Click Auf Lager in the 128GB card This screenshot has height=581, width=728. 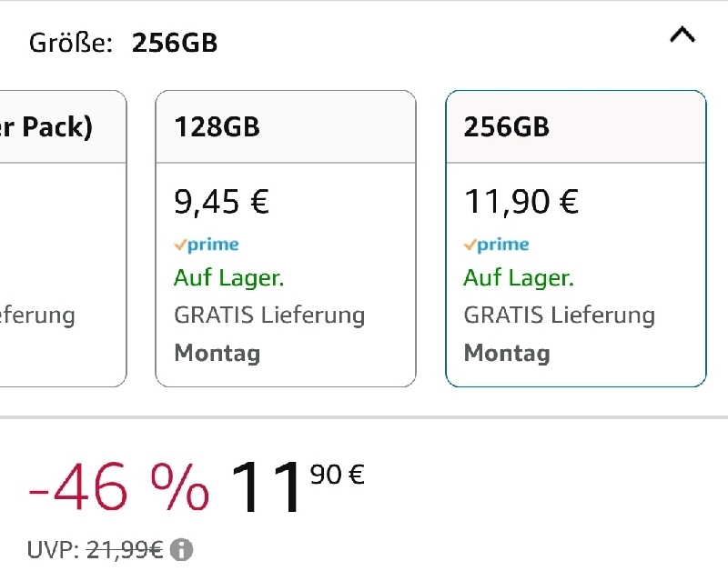[229, 278]
